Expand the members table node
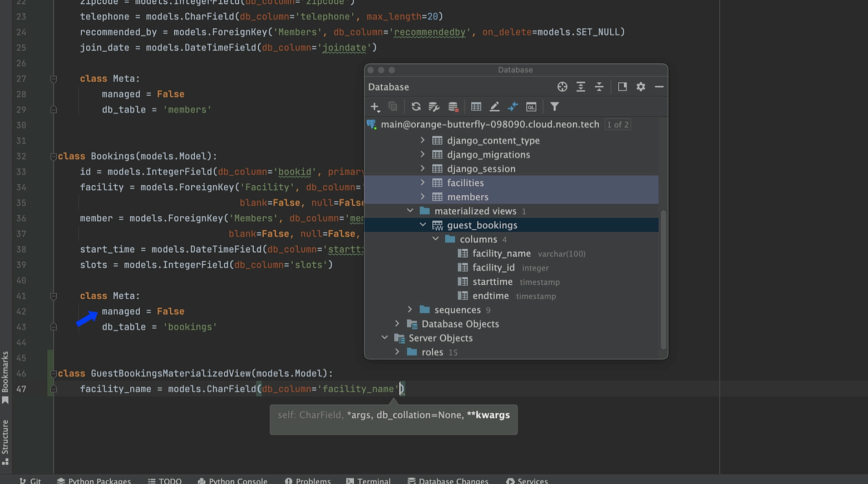 tap(422, 196)
